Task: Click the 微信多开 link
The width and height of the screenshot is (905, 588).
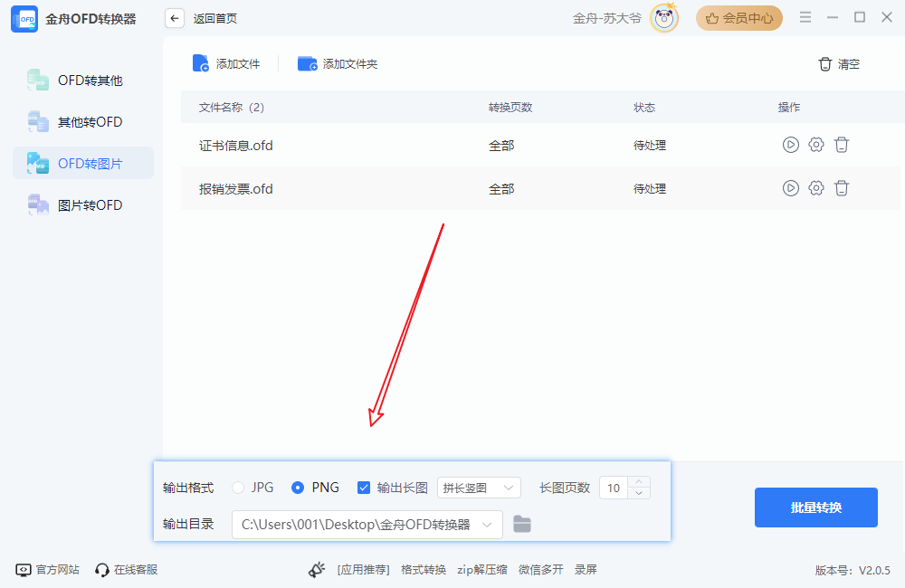Action: click(541, 570)
